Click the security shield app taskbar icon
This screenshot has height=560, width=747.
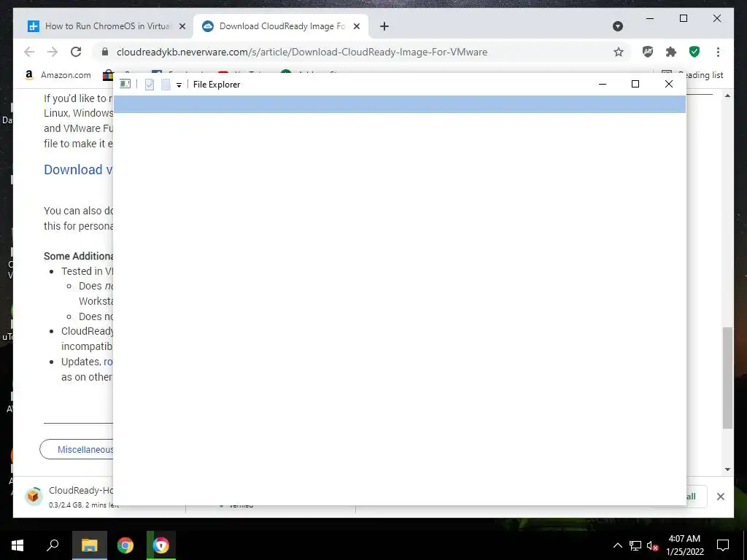point(161,545)
